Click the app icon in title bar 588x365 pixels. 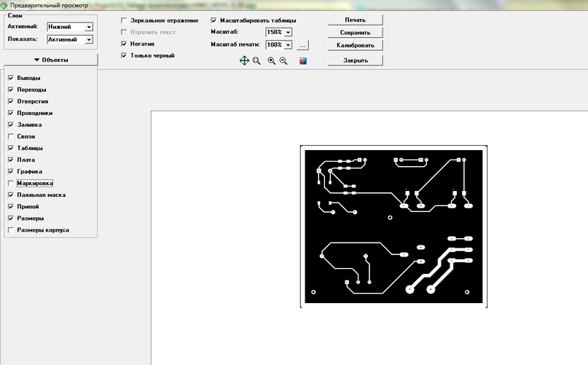coord(4,5)
